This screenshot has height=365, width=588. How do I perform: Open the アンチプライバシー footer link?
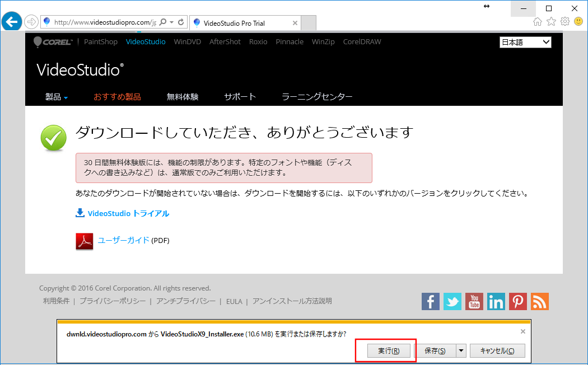[x=186, y=301]
